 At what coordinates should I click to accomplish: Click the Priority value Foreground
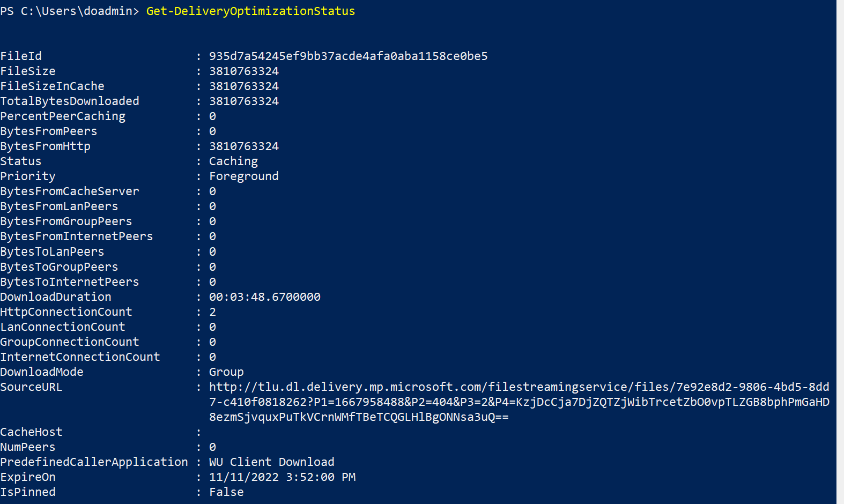[x=244, y=176]
